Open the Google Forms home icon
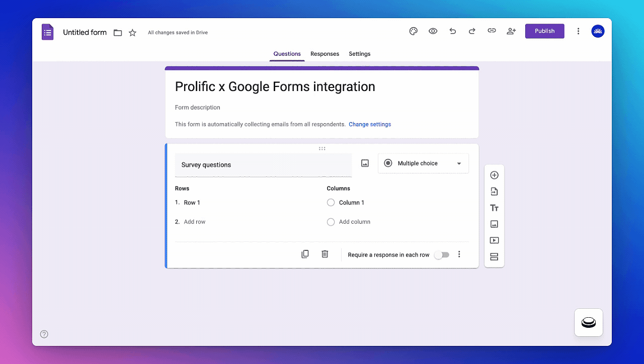Screen dimensions: 644x364 click(47, 32)
